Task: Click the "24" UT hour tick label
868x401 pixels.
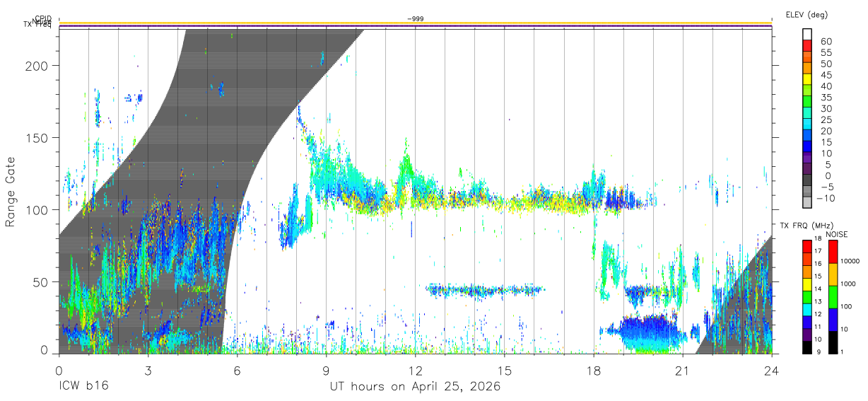Action: point(772,371)
